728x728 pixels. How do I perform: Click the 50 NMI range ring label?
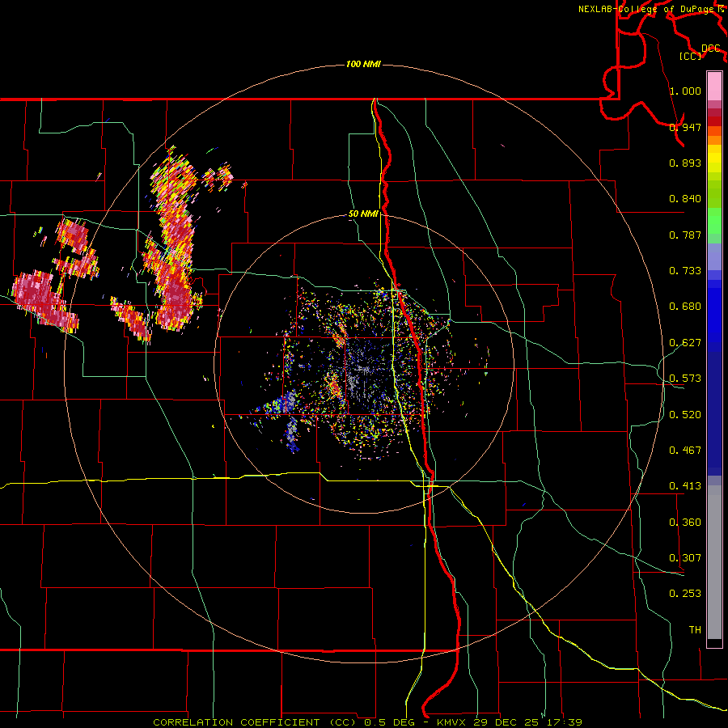(363, 214)
